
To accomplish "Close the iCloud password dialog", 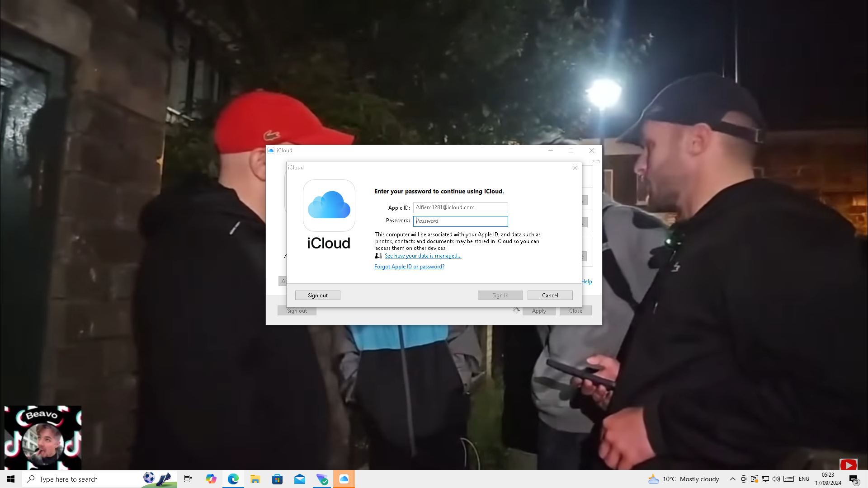I will point(575,168).
